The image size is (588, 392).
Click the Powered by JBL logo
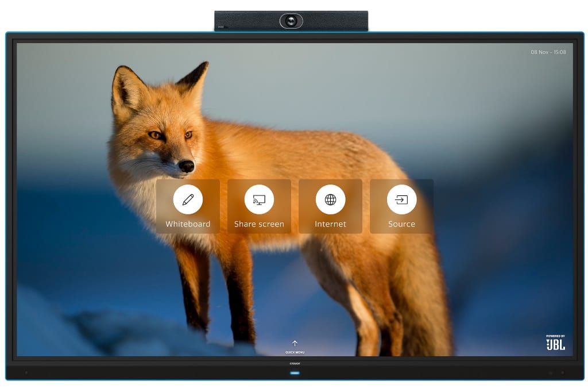click(x=555, y=343)
